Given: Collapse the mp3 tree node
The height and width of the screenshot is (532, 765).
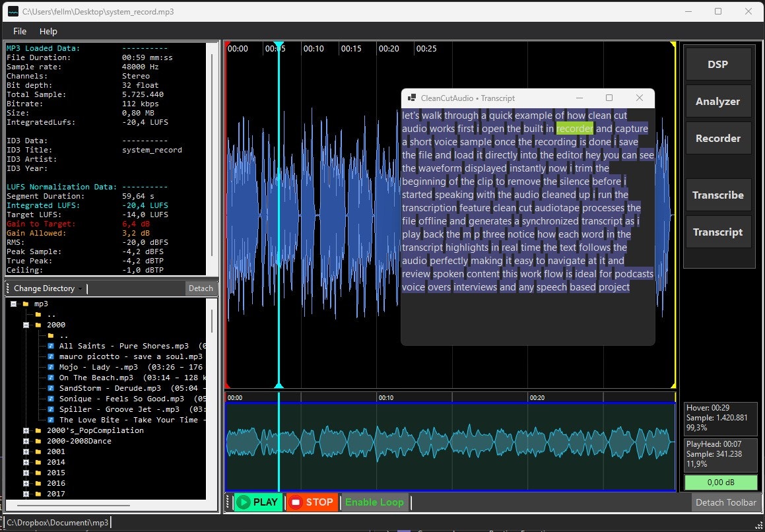Looking at the screenshot, I should tap(15, 304).
